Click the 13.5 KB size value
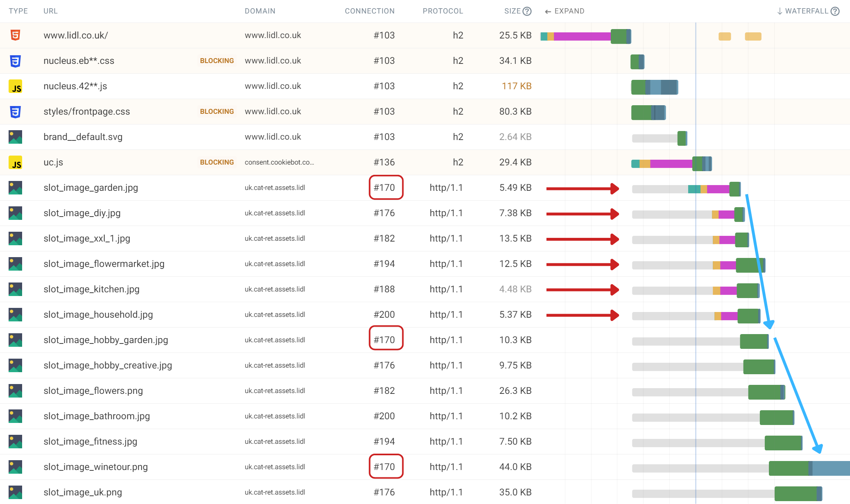Image resolution: width=850 pixels, height=504 pixels. click(x=515, y=238)
